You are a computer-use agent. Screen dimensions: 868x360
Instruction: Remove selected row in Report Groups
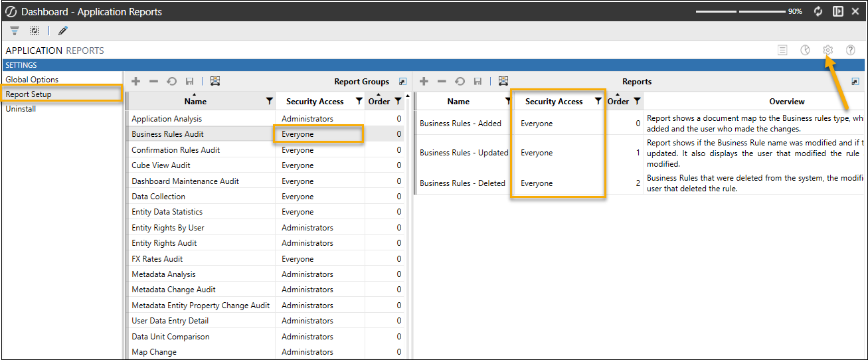click(x=153, y=81)
